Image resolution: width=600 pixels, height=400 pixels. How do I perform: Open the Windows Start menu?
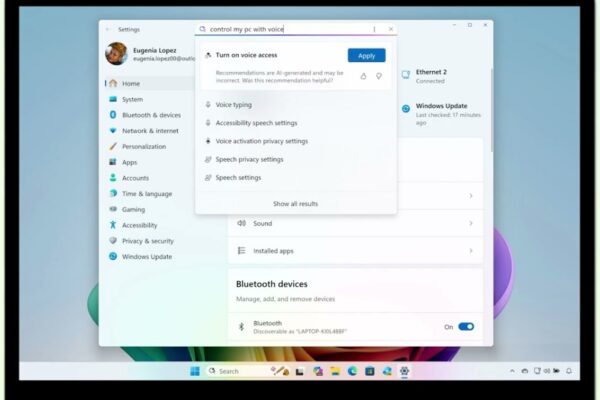pos(195,371)
